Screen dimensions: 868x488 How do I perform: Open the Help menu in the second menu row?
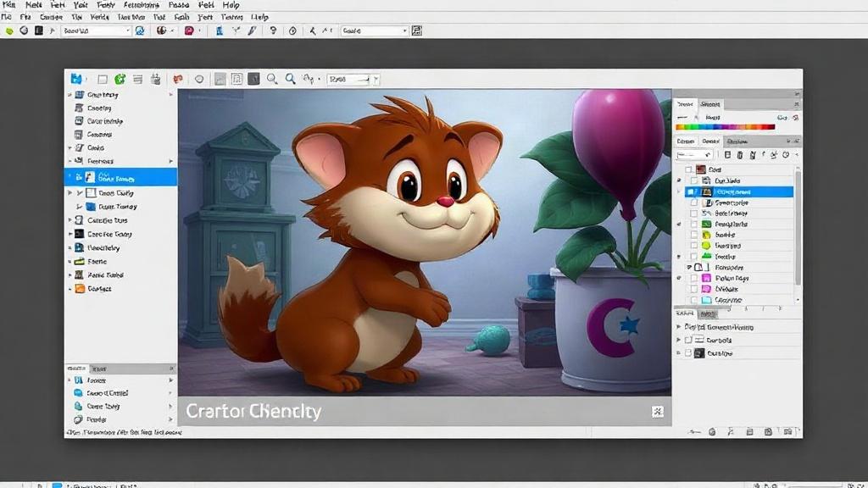tap(259, 17)
